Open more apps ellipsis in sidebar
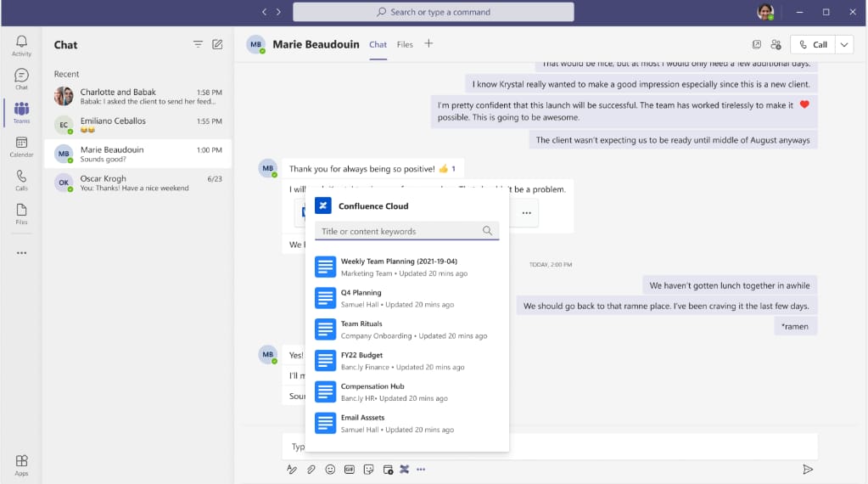868x484 pixels. pyautogui.click(x=21, y=252)
